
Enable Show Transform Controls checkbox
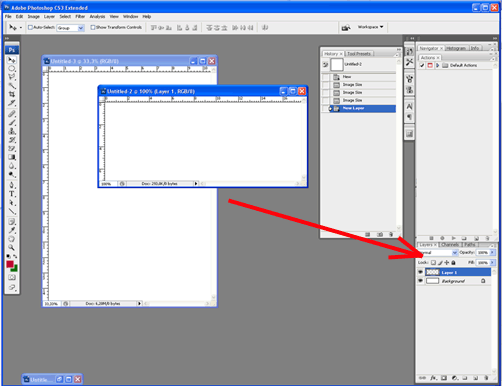pos(93,27)
